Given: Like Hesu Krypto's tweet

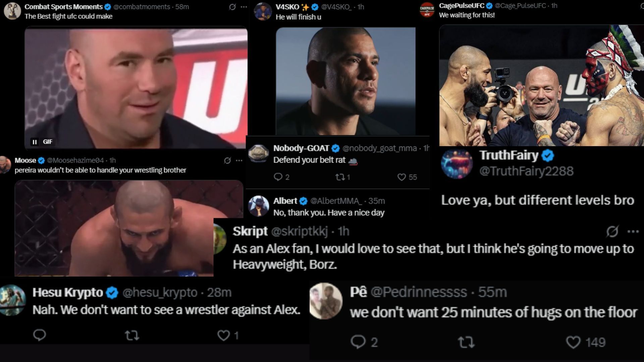Looking at the screenshot, I should pos(223,335).
